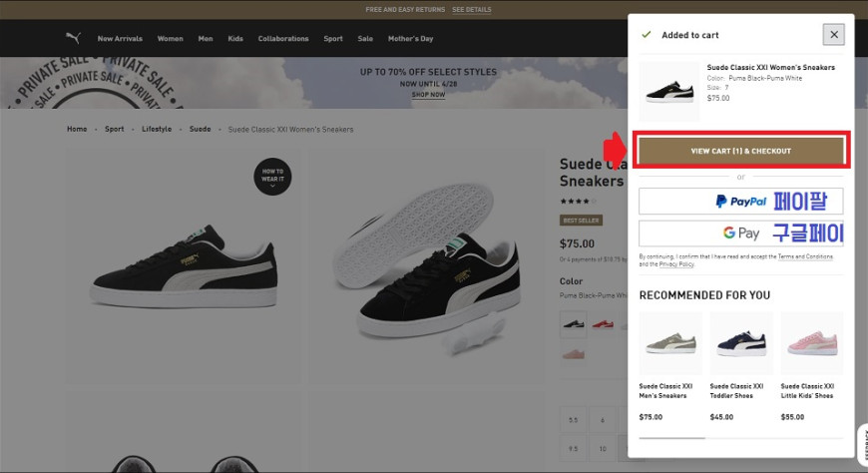Select the black-white color swatch
This screenshot has height=473, width=868.
tap(574, 324)
